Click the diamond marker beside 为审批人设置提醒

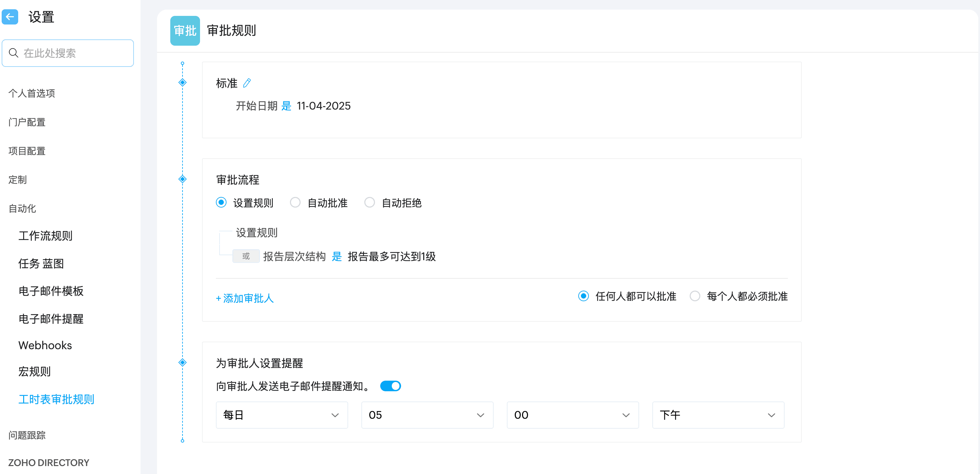[x=183, y=362]
